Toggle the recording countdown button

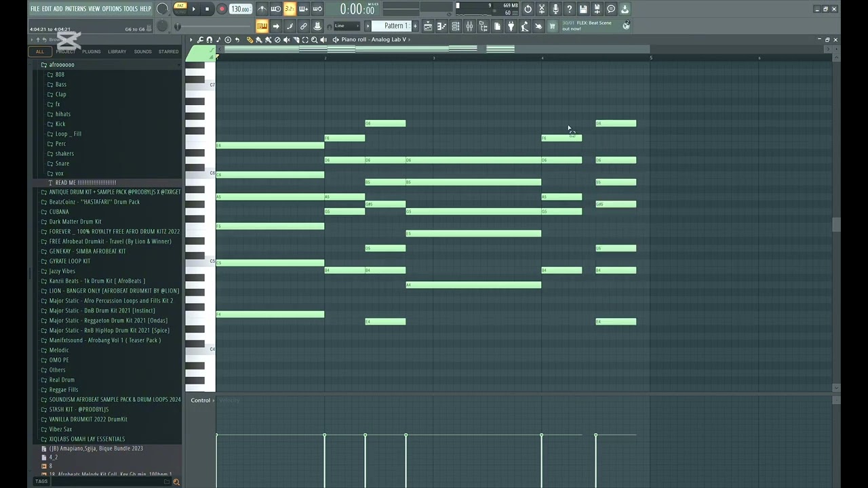290,9
